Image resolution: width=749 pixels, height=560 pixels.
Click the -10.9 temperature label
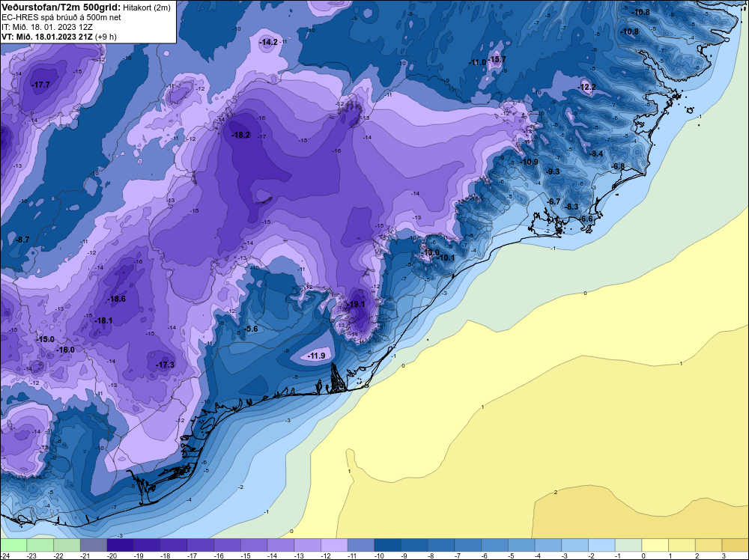point(529,162)
